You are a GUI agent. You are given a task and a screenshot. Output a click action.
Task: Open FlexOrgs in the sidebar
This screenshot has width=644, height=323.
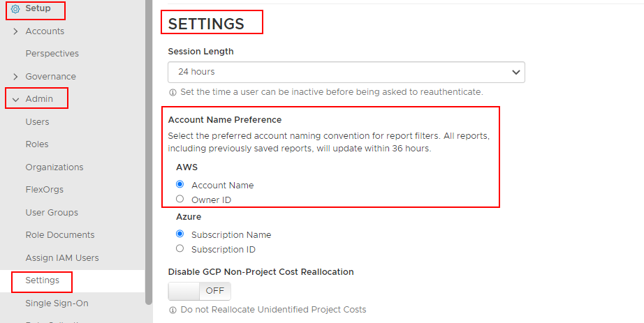[43, 190]
